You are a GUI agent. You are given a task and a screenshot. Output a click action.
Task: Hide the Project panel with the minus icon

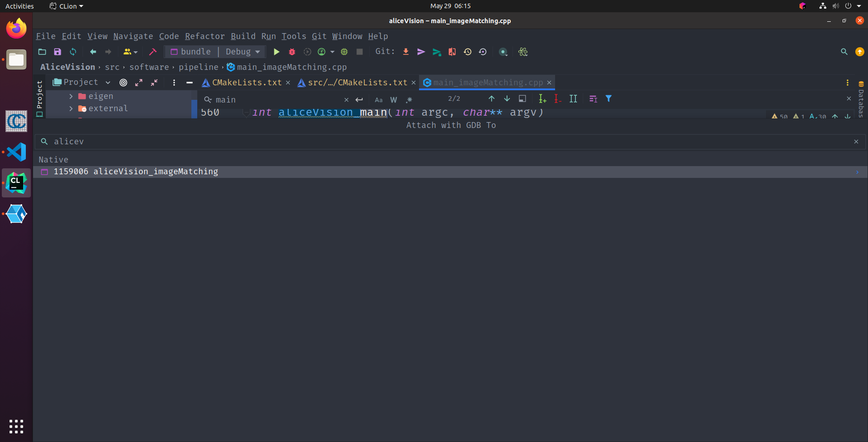(x=190, y=83)
